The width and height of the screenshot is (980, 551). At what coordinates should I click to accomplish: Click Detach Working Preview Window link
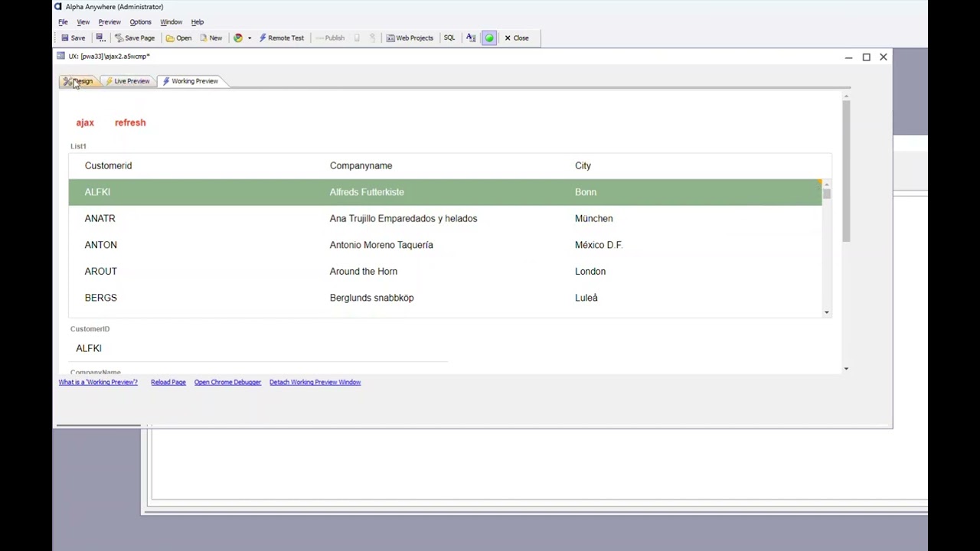315,382
